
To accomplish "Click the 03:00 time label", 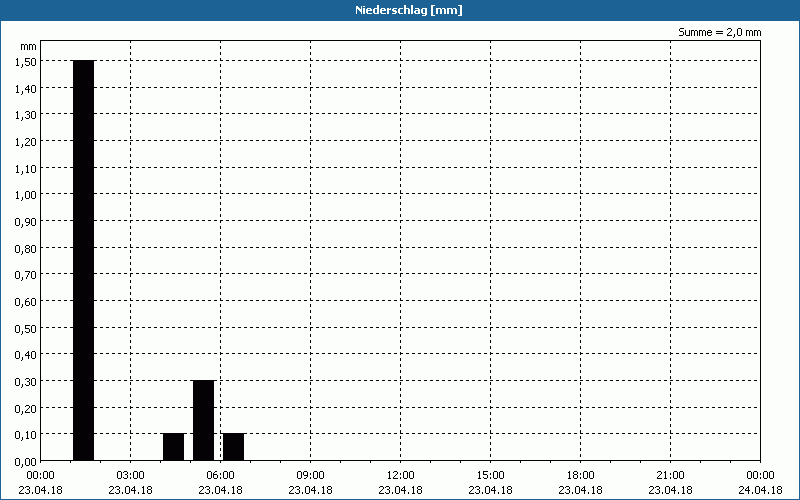I will [x=131, y=475].
